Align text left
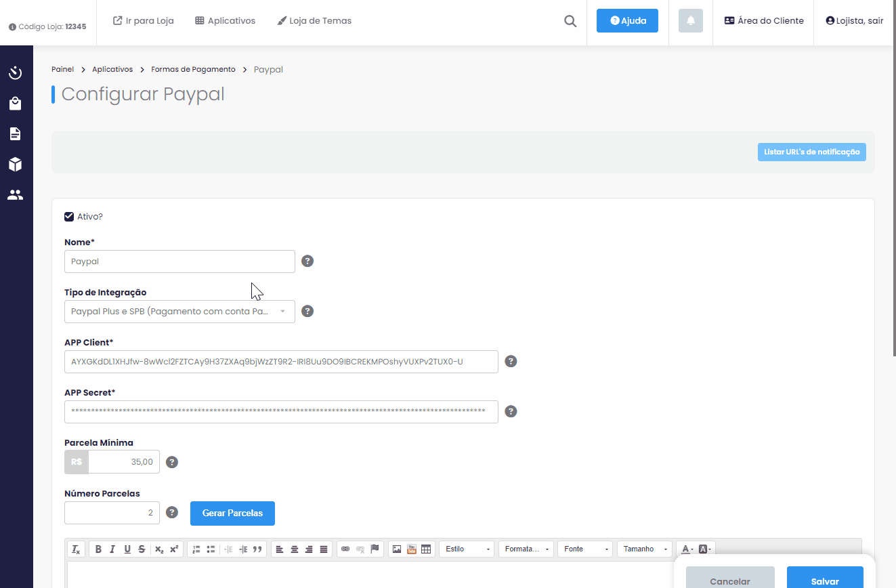Viewport: 896px width, 588px height. coord(280,549)
